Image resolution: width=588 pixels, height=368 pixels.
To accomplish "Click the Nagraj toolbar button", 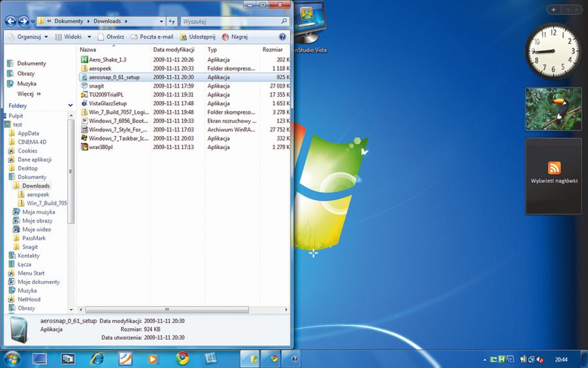I will coord(235,37).
